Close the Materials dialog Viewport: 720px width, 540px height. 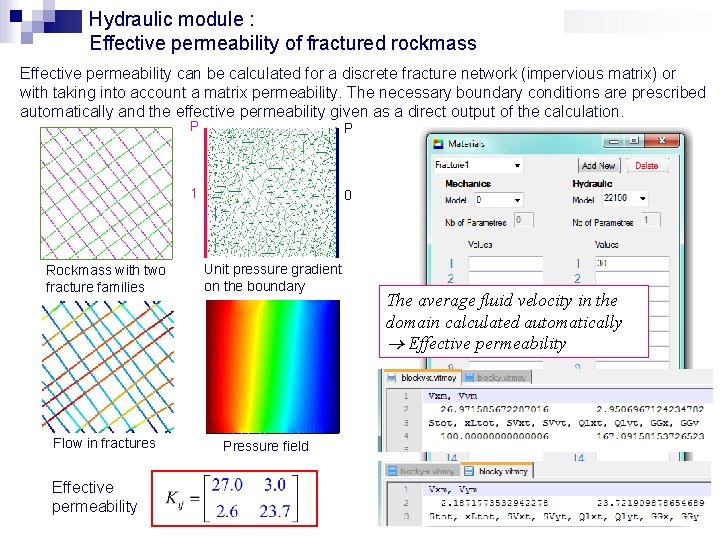pos(661,141)
